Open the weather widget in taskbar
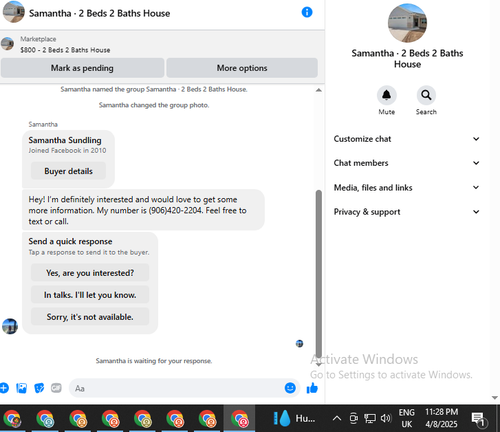The image size is (500, 432). tap(294, 418)
